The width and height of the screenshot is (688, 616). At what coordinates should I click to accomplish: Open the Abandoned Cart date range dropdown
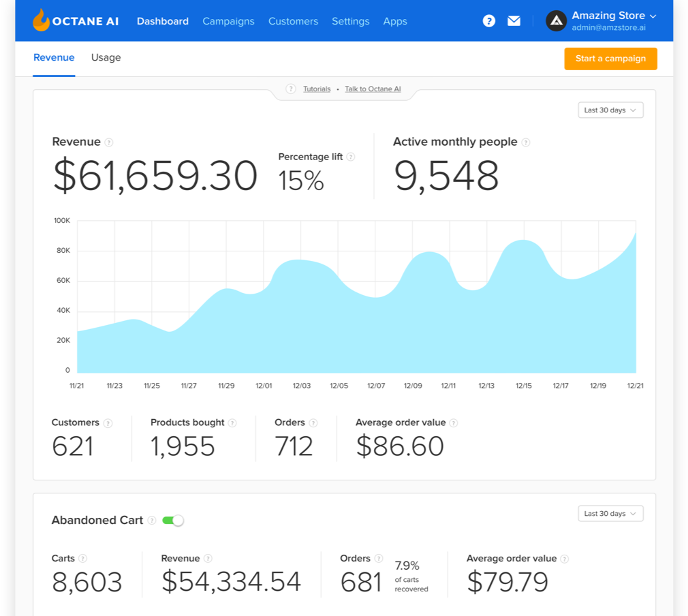pyautogui.click(x=610, y=513)
